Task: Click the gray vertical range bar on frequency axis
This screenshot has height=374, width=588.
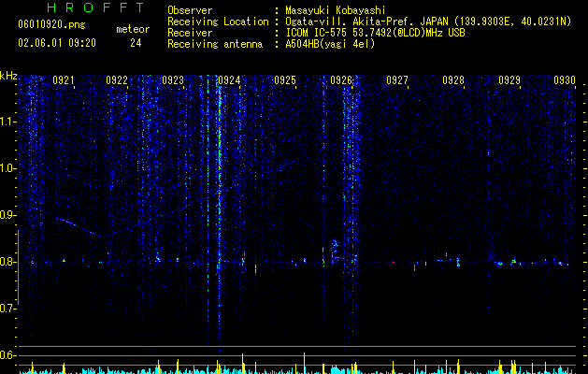Action: click(18, 267)
